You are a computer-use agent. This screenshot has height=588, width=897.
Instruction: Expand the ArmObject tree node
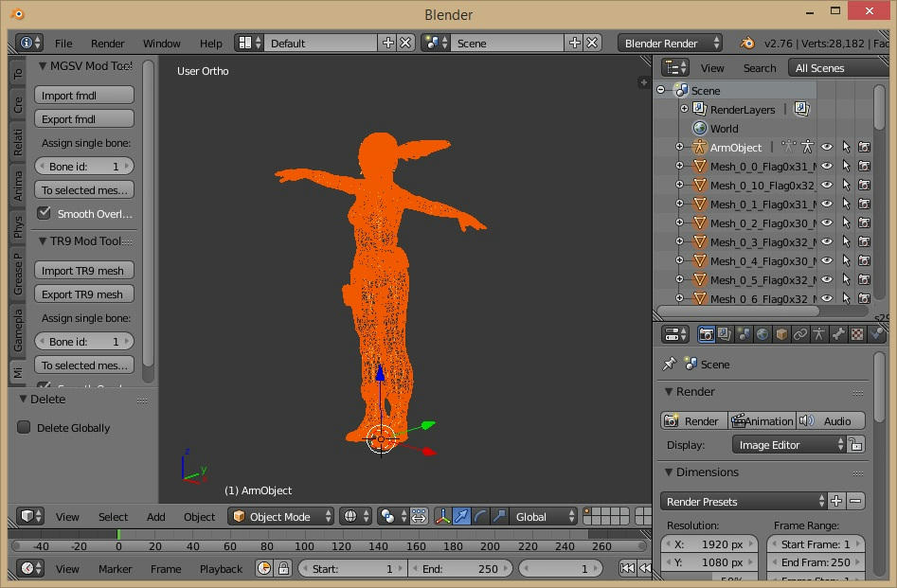(x=679, y=148)
